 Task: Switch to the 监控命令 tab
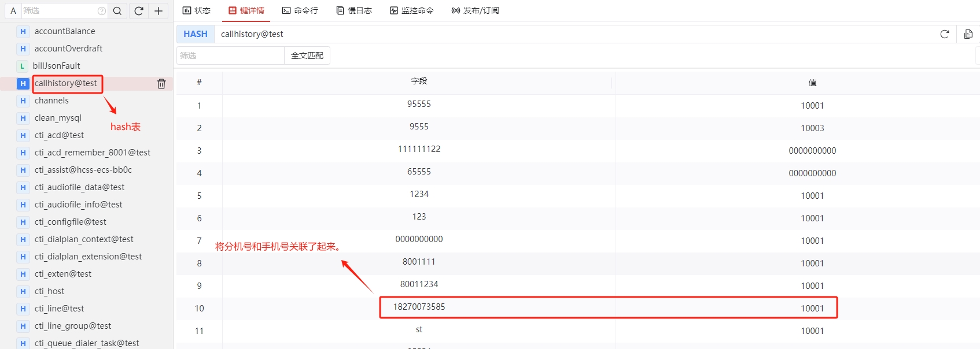(x=411, y=10)
